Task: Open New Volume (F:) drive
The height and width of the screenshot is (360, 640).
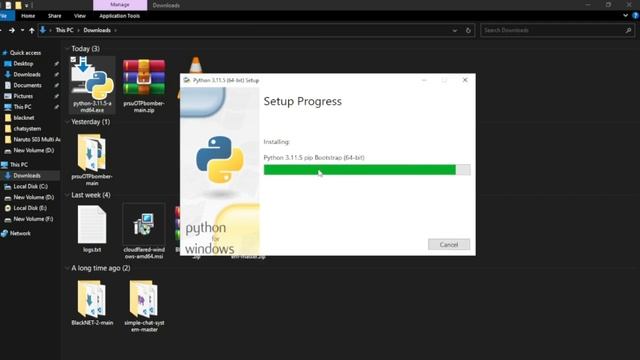Action: pyautogui.click(x=33, y=219)
